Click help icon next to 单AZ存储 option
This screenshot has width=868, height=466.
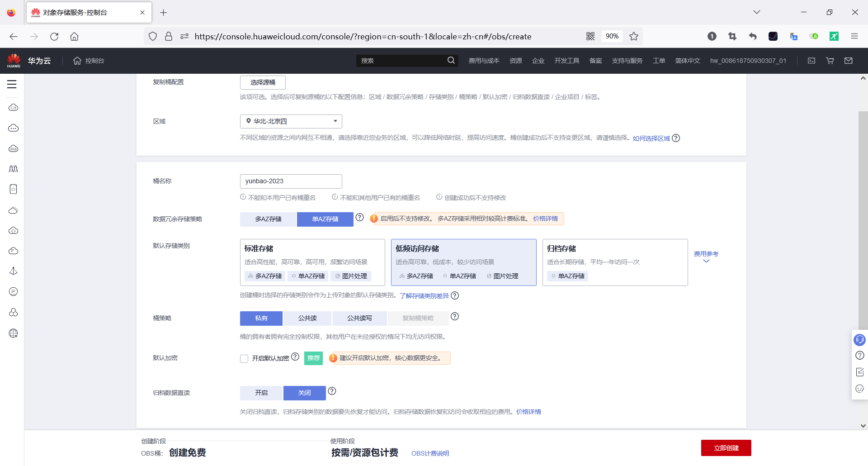[360, 217]
